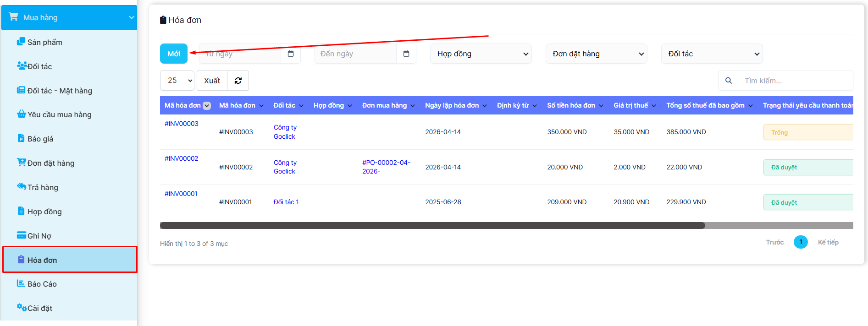Open the calendar icon for Đến ngày
The height and width of the screenshot is (326, 868).
click(x=406, y=54)
